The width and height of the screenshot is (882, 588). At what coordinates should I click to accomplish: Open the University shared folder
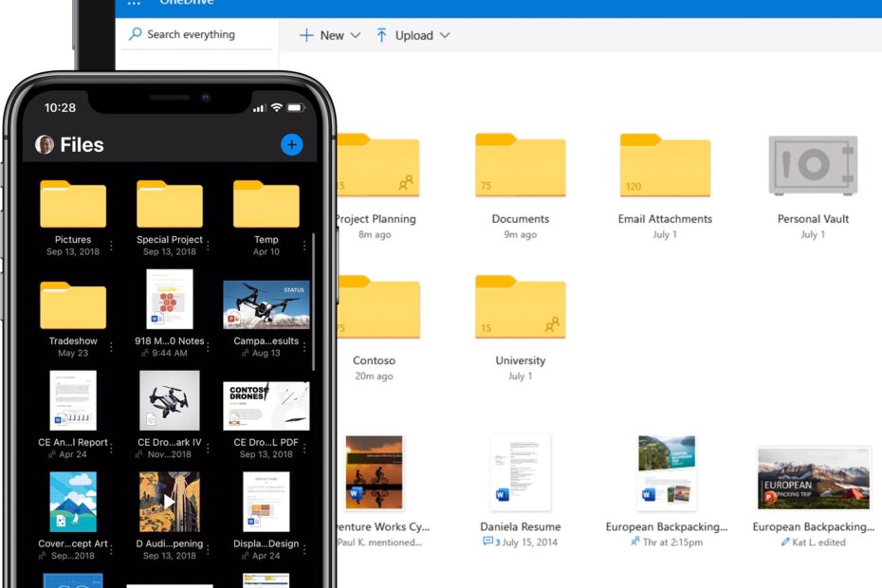(521, 306)
